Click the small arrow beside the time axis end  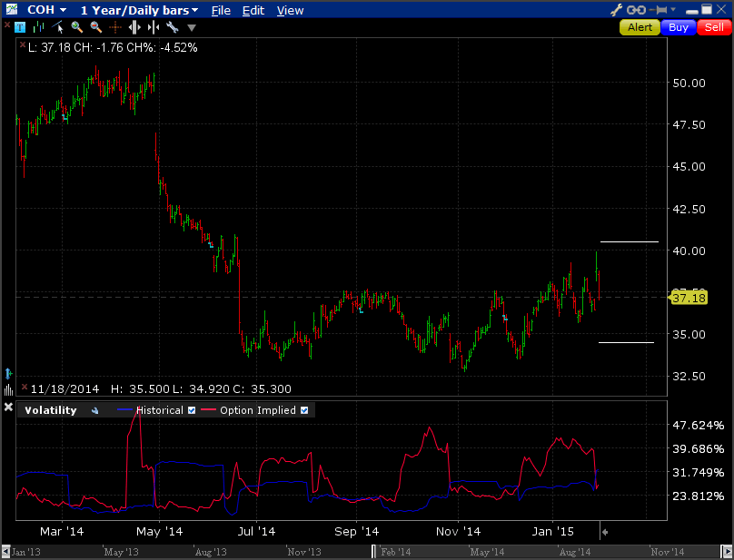605,532
